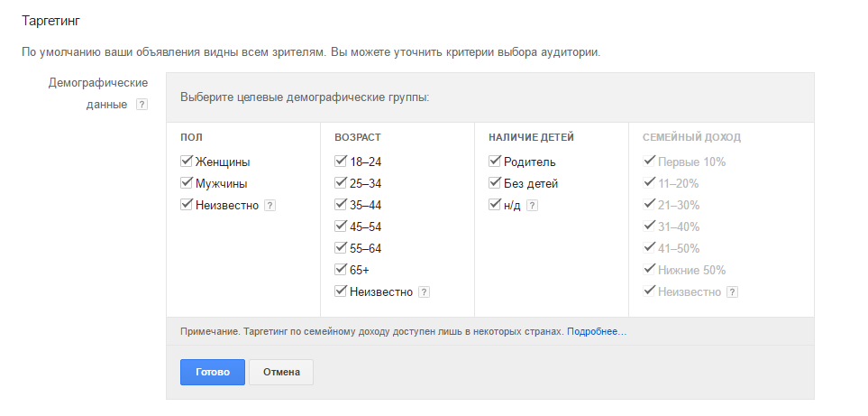The height and width of the screenshot is (416, 868).
Task: Uncheck the Родитель checkbox
Action: coord(495,162)
